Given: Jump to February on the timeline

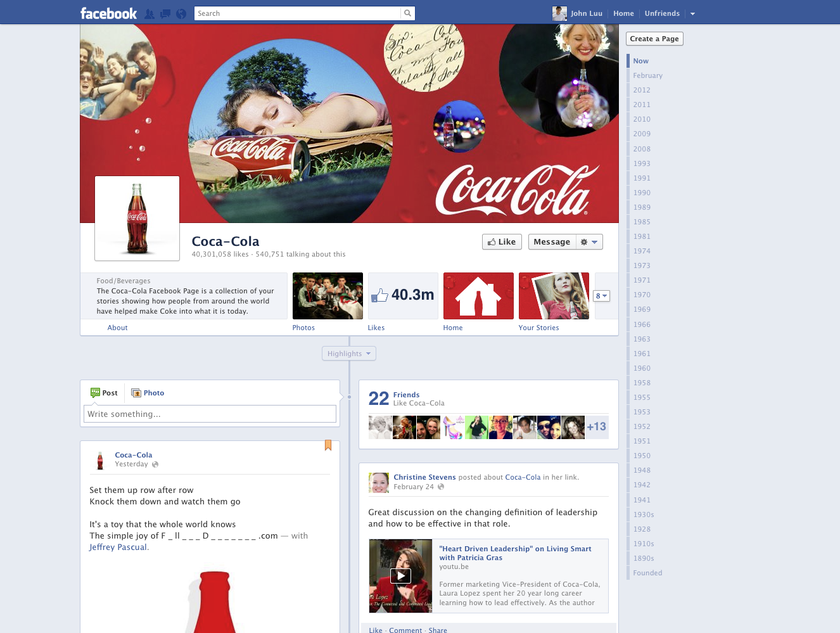Looking at the screenshot, I should pyautogui.click(x=647, y=75).
